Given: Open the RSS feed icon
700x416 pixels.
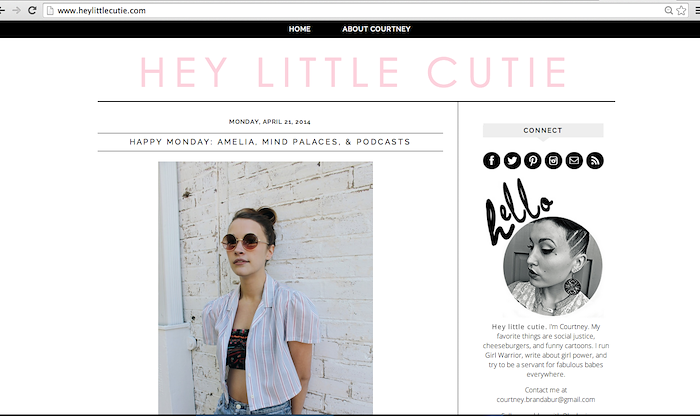Looking at the screenshot, I should pos(595,161).
